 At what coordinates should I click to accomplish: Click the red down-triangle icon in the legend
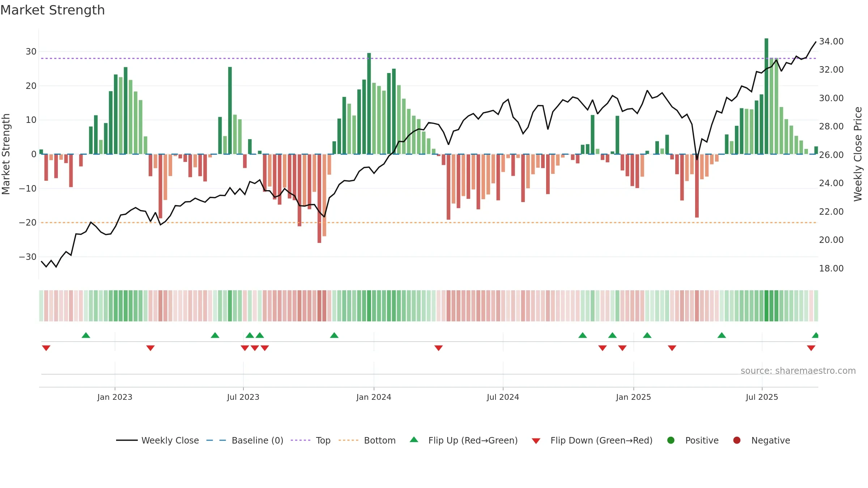click(536, 441)
